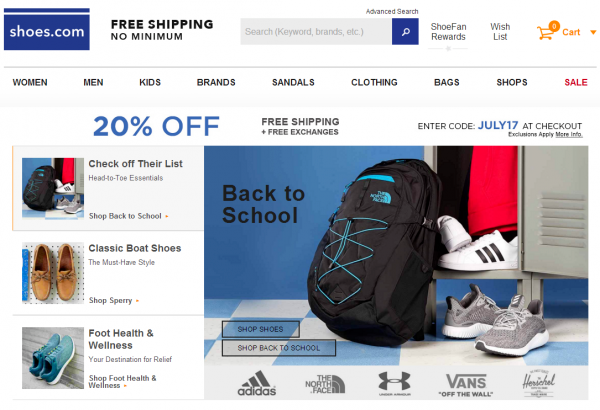Click the More Info exclusions link

569,134
